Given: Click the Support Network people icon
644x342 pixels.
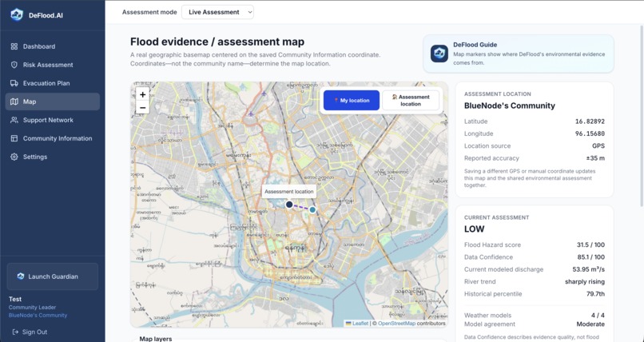Looking at the screenshot, I should 14,120.
